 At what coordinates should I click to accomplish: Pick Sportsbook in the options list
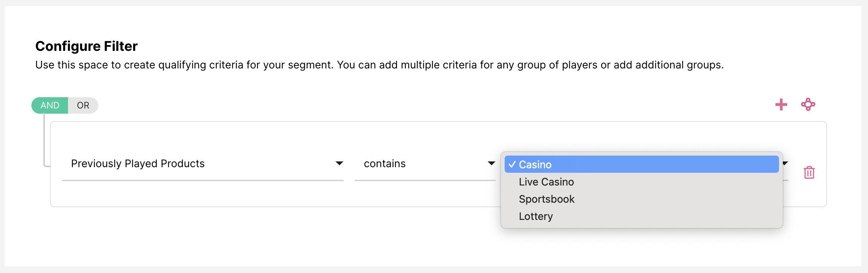(x=547, y=199)
